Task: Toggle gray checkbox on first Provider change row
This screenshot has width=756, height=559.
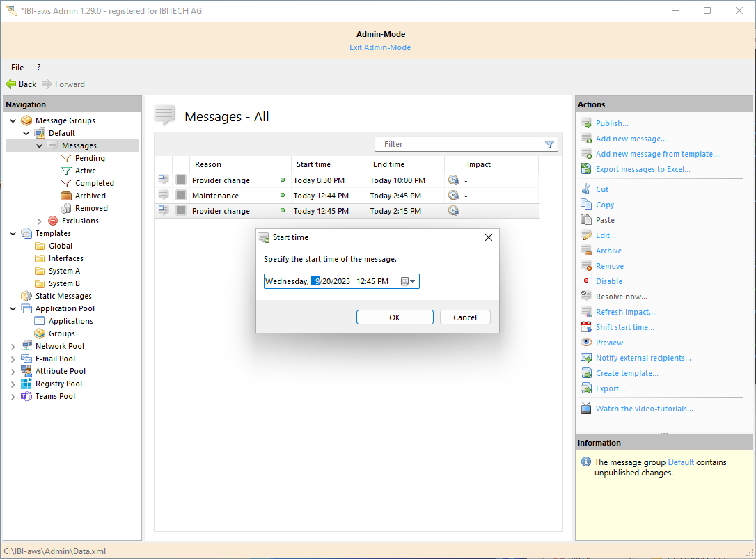Action: [x=181, y=180]
